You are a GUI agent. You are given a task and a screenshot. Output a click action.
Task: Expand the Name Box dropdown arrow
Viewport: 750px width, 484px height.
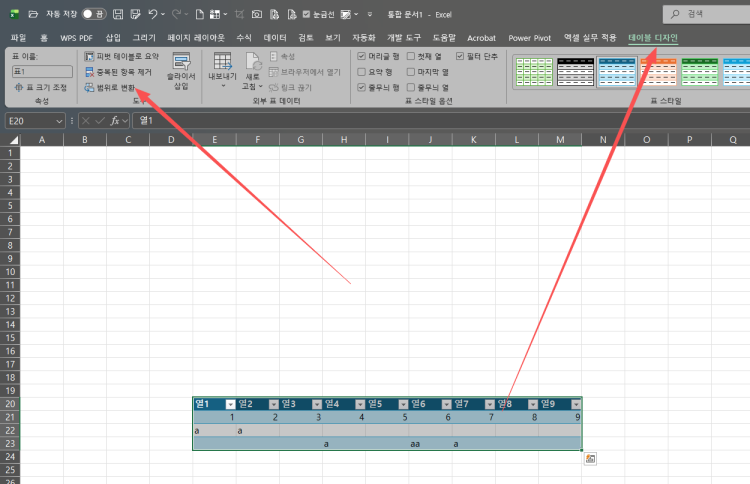point(60,120)
